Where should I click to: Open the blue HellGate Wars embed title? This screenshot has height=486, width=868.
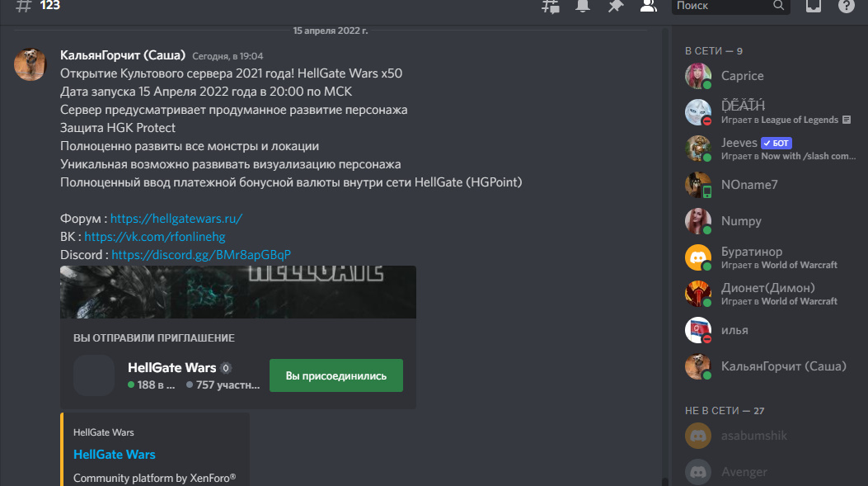point(114,455)
